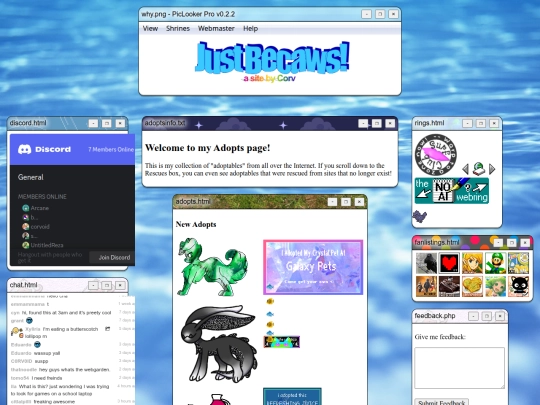
Task: Click the purple pixel bird in rings.html
Action: [420, 216]
